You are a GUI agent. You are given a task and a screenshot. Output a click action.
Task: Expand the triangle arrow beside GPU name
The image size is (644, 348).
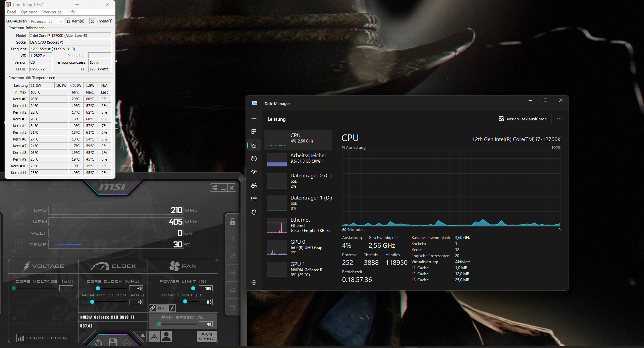[x=143, y=335]
